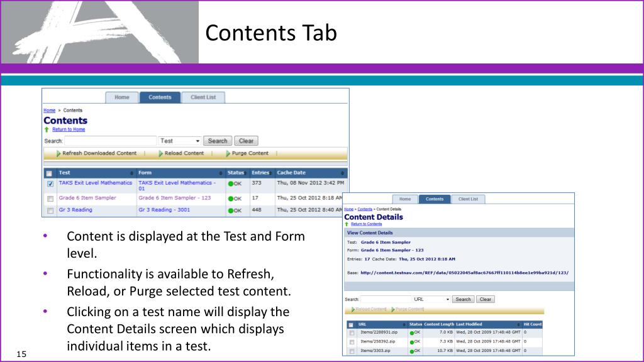
Task: Click the Purge Content arrow icon in Contents
Action: 228,153
